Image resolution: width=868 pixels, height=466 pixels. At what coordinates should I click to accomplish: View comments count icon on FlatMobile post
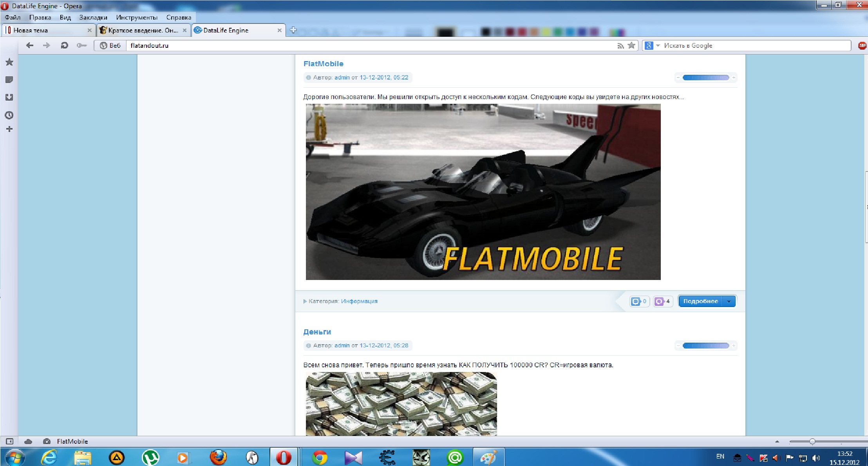point(639,301)
